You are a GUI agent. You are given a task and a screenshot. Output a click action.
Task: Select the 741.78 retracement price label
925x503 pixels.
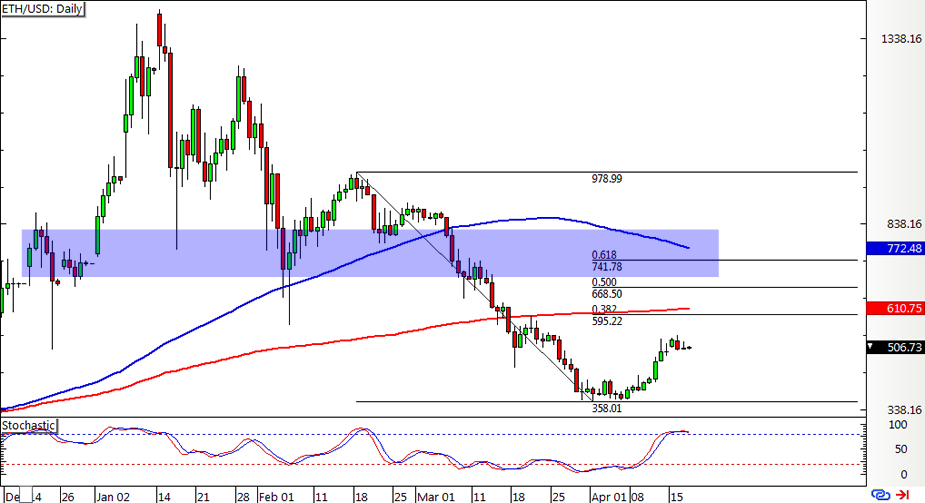606,267
